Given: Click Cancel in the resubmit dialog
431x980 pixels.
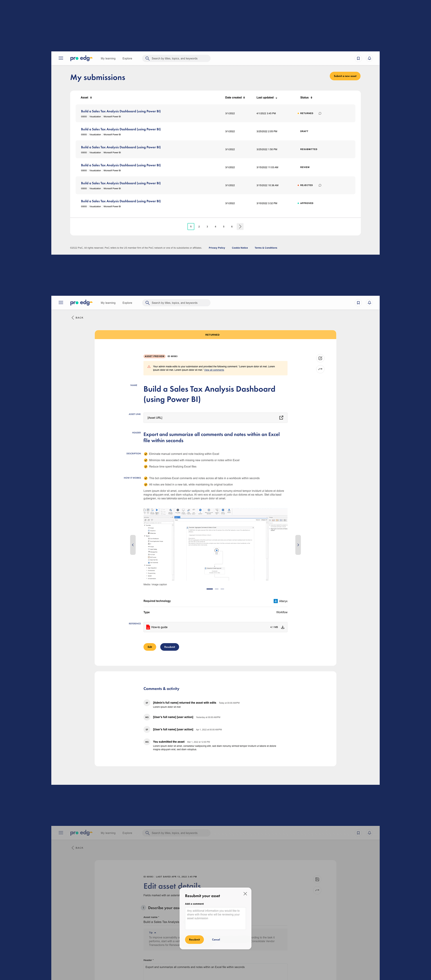Looking at the screenshot, I should [216, 939].
